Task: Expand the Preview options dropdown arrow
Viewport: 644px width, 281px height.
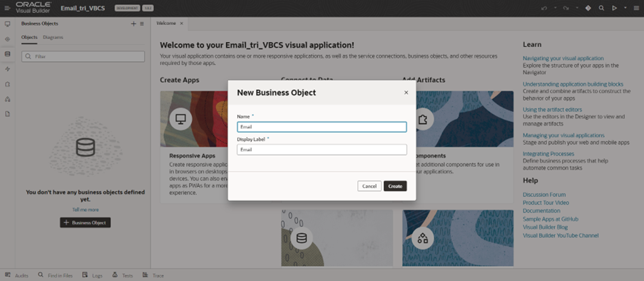Action: pyautogui.click(x=625, y=8)
